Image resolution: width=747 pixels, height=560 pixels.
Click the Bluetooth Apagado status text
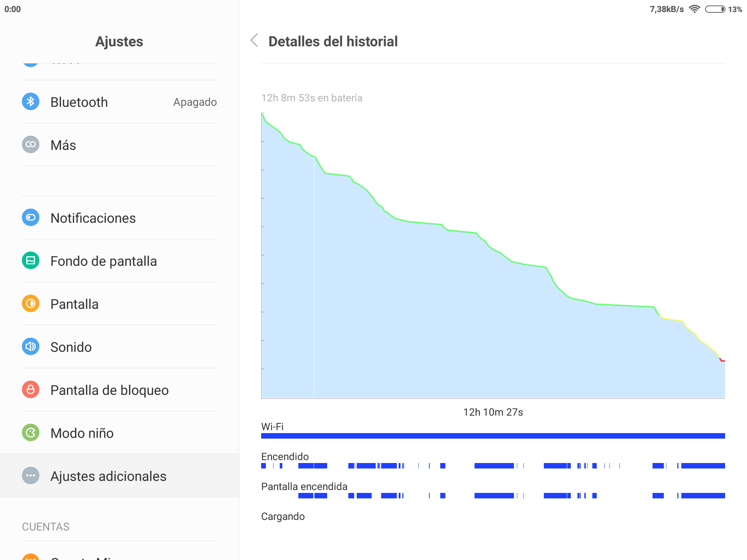pos(195,102)
